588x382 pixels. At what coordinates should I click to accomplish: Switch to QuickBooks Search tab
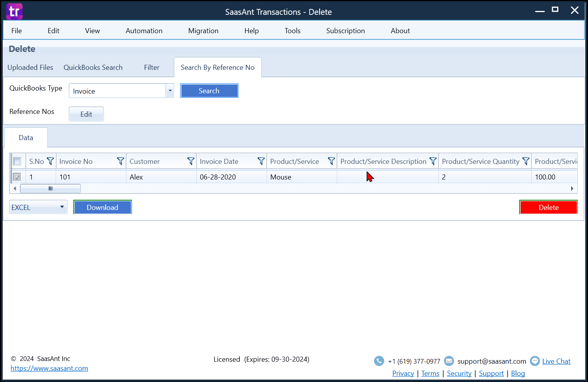[93, 68]
